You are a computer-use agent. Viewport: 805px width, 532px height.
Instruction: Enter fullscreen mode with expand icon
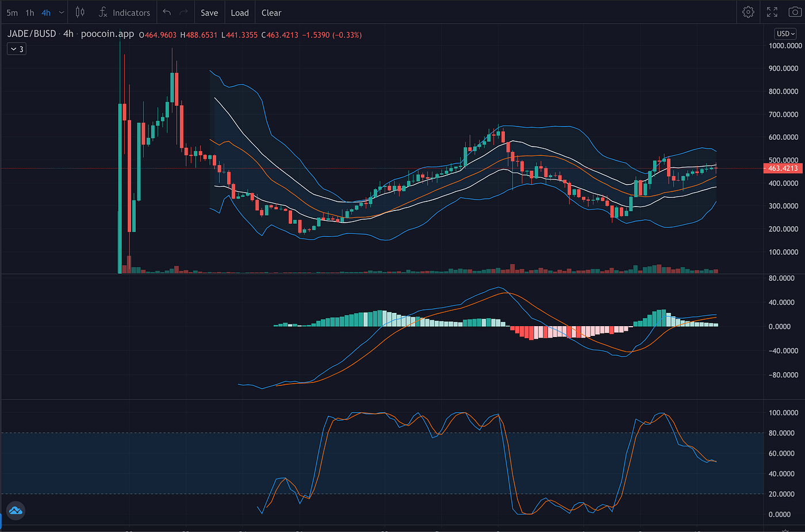click(772, 12)
